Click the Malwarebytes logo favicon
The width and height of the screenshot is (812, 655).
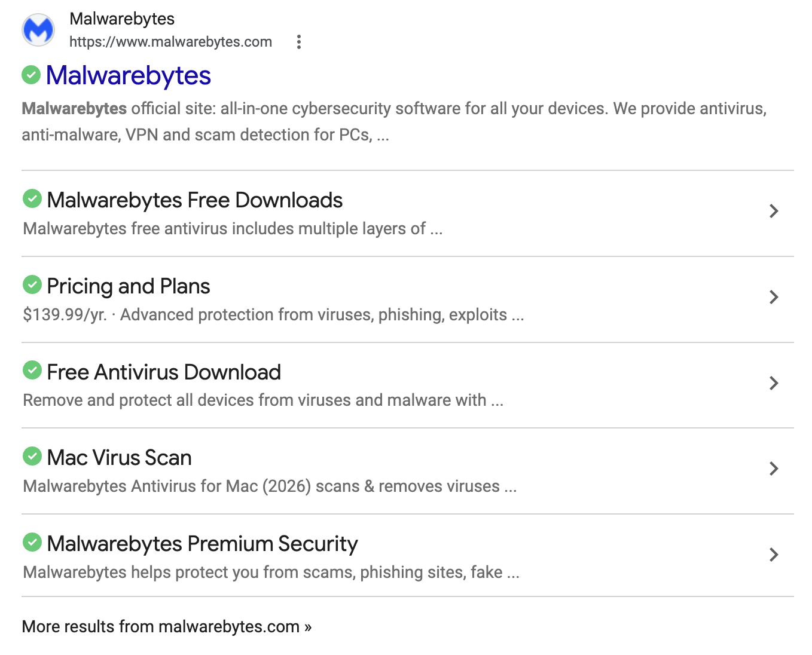click(x=38, y=30)
